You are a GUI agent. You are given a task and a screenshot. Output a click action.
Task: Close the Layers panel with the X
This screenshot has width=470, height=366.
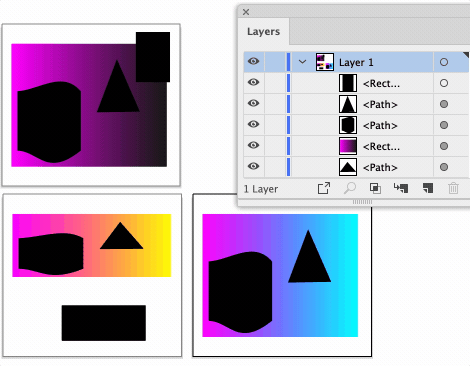click(246, 12)
